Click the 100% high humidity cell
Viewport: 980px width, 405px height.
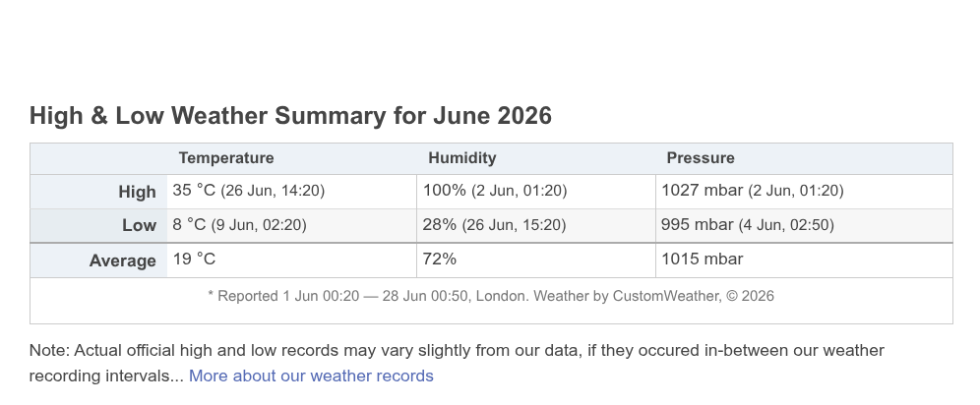click(x=535, y=191)
